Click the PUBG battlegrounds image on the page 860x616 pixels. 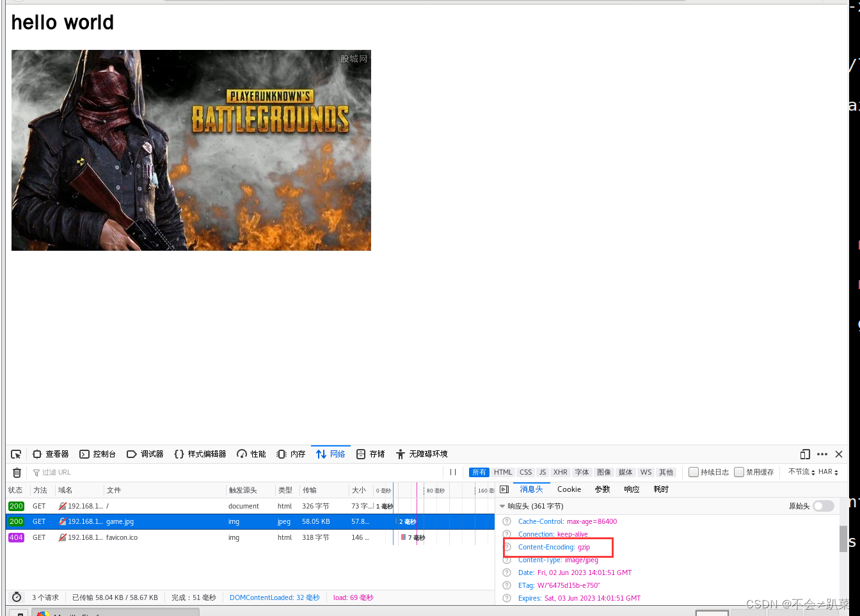pyautogui.click(x=191, y=150)
